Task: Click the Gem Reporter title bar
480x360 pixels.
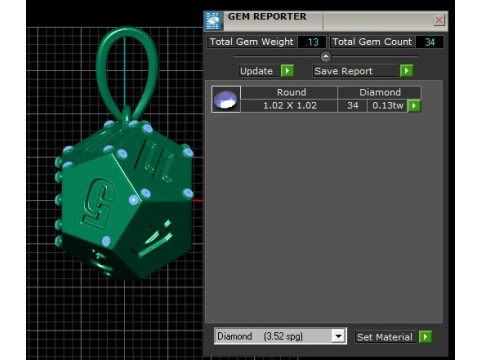Action: click(327, 21)
